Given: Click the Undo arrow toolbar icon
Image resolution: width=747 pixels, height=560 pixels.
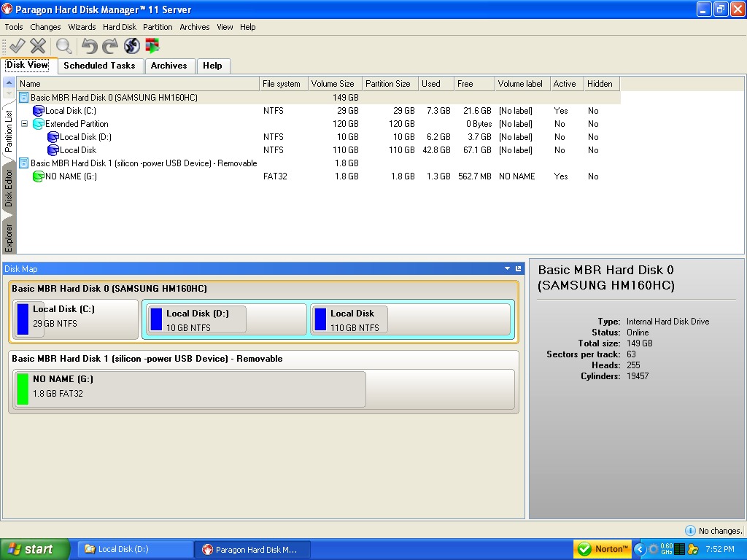Looking at the screenshot, I should click(89, 46).
